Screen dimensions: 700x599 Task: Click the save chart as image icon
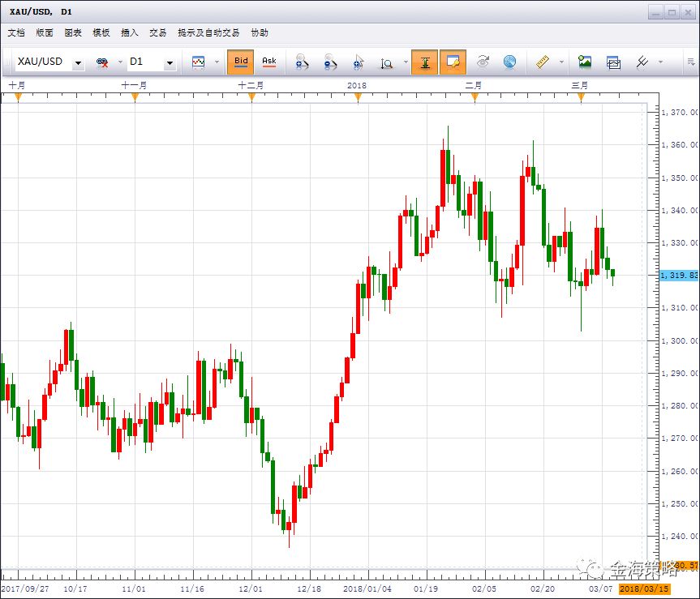584,62
